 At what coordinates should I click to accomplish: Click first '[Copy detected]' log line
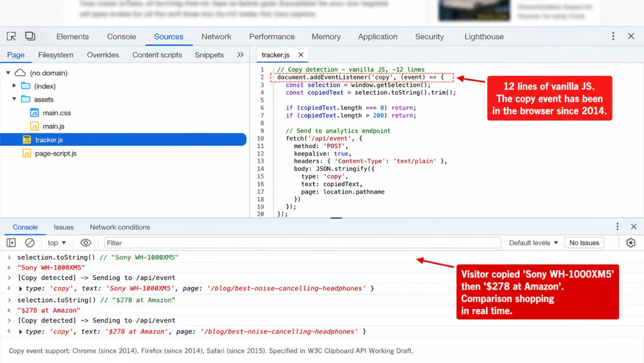click(96, 278)
